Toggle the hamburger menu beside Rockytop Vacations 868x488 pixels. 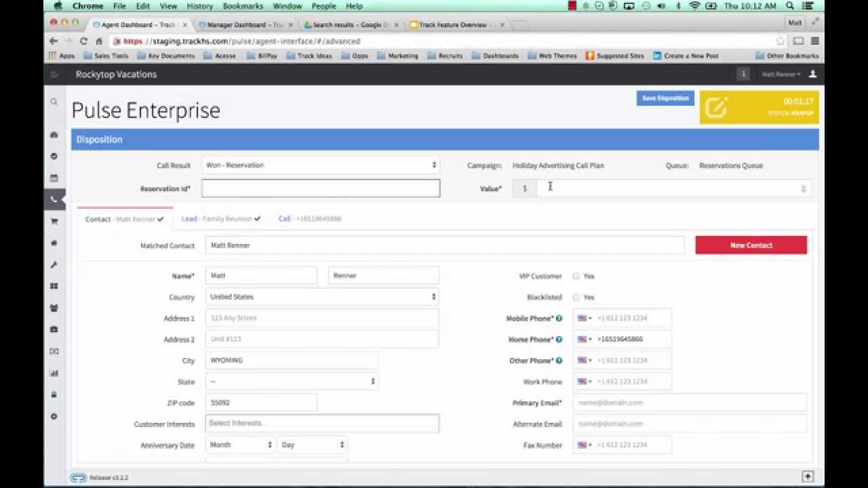pos(54,74)
